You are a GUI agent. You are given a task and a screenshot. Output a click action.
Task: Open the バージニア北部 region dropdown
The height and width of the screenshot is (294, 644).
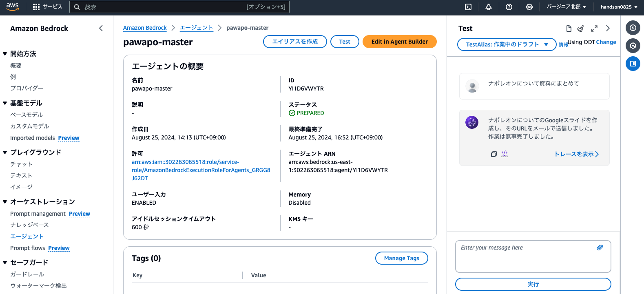567,7
